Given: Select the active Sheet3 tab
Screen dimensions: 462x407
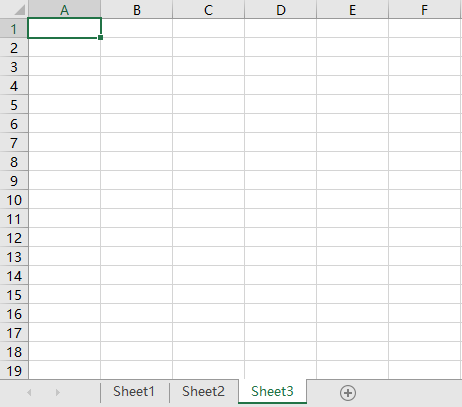Looking at the screenshot, I should click(272, 392).
